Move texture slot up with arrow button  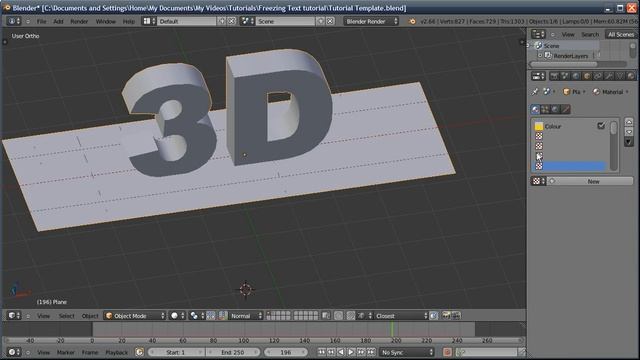pos(629,122)
